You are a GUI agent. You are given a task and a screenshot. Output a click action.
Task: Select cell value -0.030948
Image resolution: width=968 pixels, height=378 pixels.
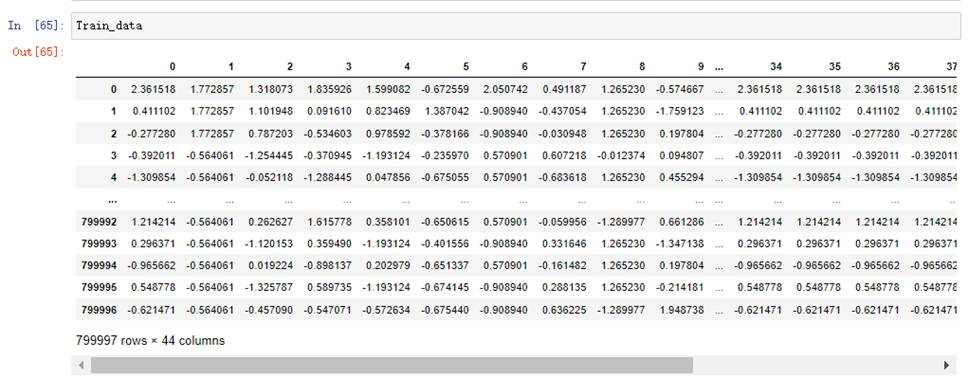[562, 133]
